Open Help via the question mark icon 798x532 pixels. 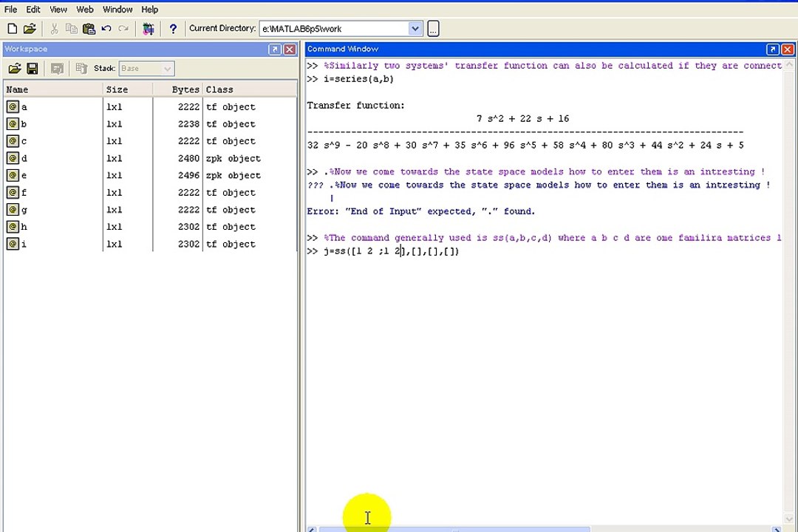[173, 29]
